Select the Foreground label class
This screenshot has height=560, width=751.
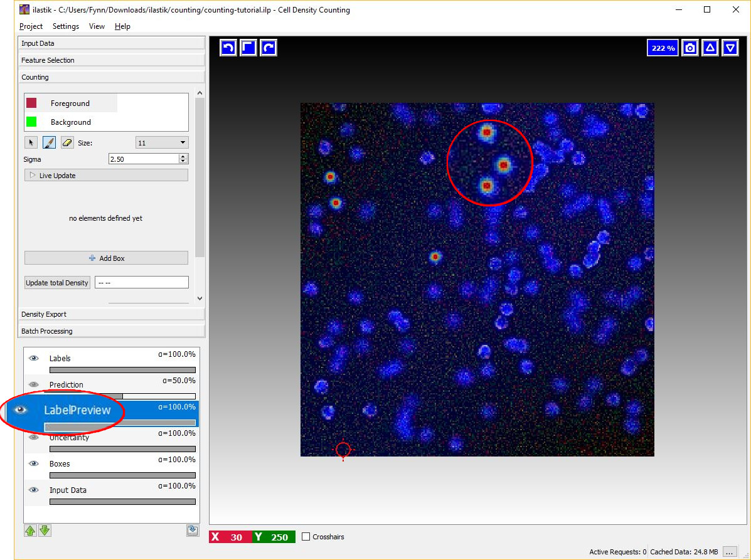pos(70,103)
